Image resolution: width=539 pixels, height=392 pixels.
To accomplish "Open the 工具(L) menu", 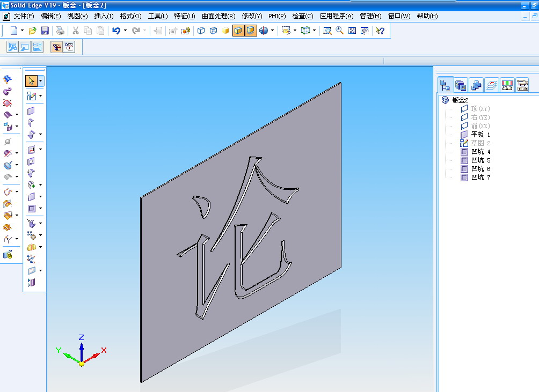I will pos(158,16).
